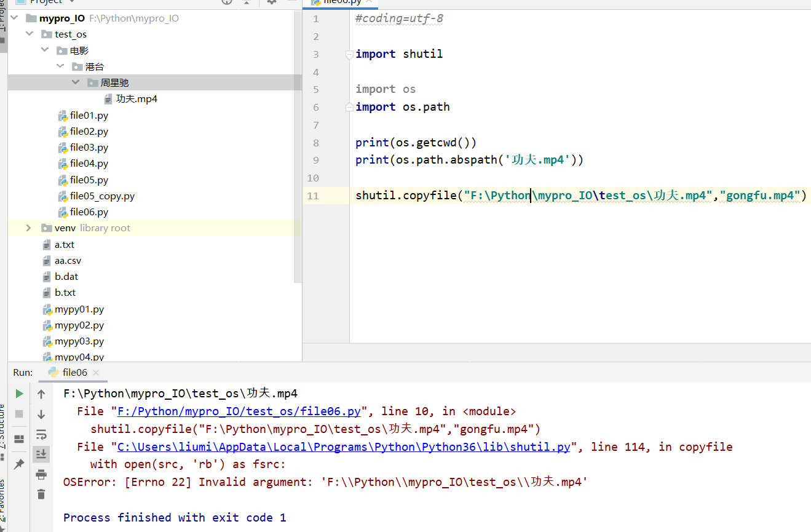Collapse the 周星驰 folder
Viewport: 811px width, 532px height.
pos(76,82)
